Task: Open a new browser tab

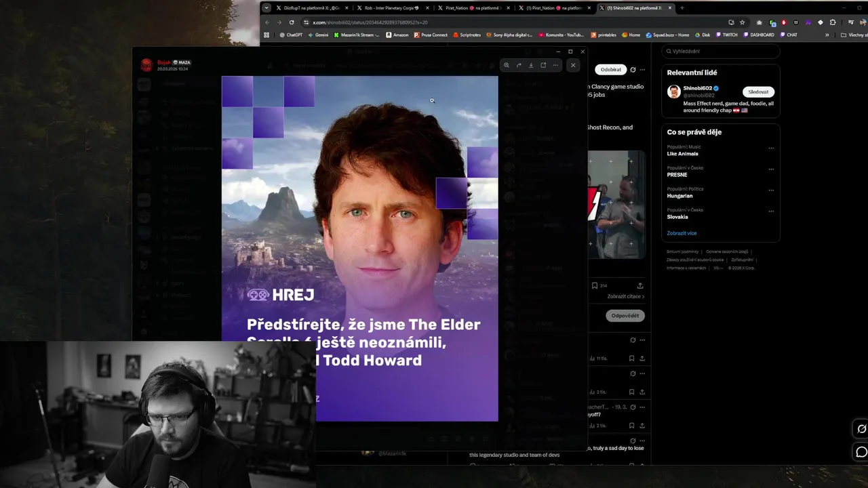Action: pyautogui.click(x=682, y=8)
